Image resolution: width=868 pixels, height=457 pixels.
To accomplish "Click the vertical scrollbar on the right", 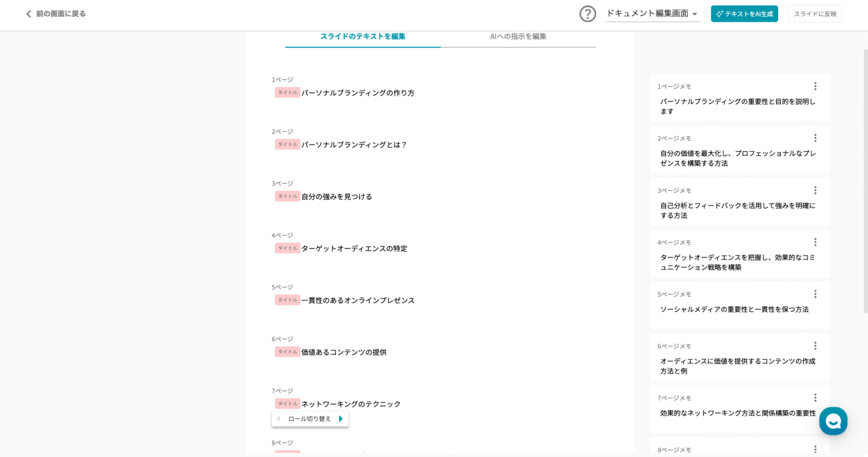I will coord(865,181).
